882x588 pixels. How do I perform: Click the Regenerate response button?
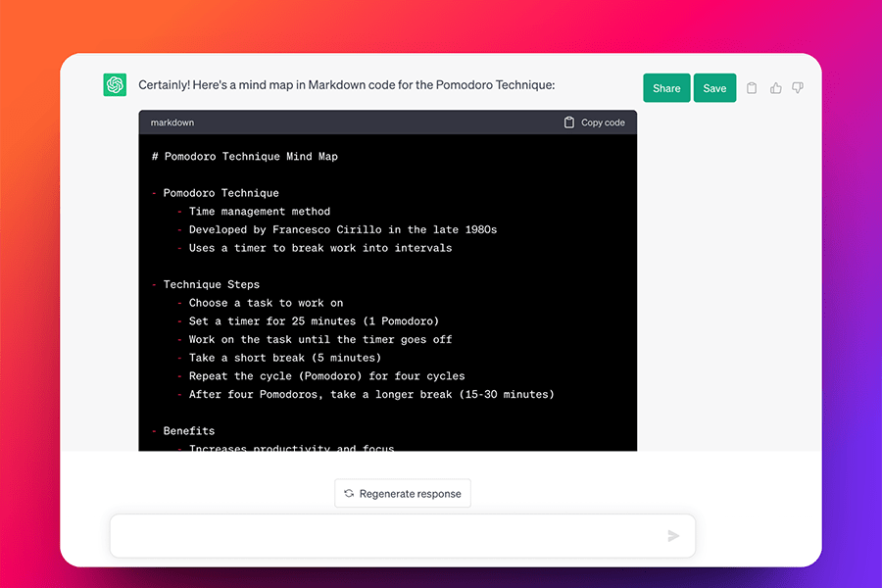[402, 494]
